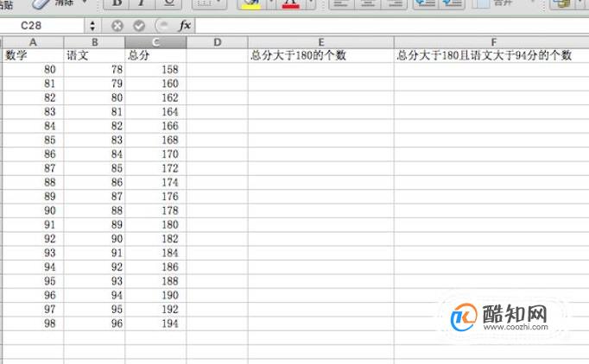Select column A header

33,42
